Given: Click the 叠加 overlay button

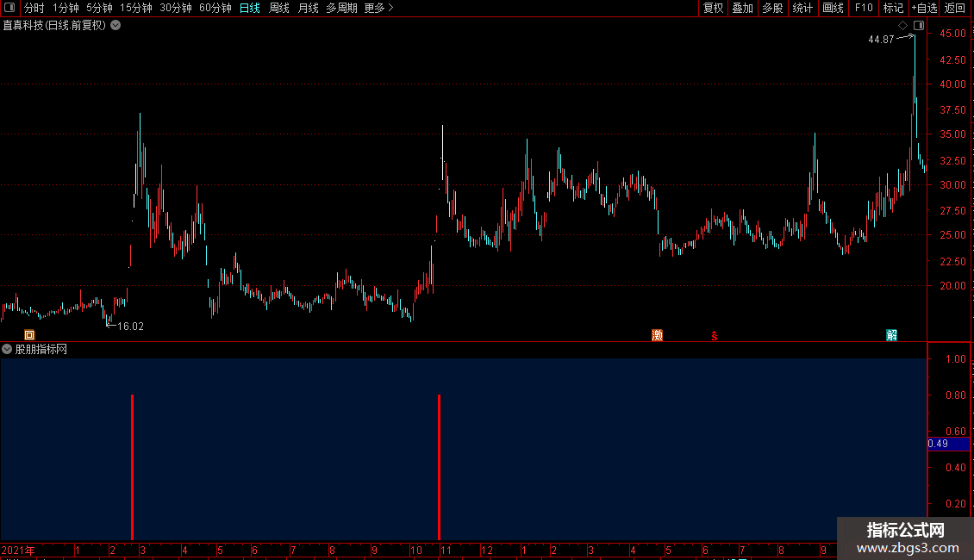Looking at the screenshot, I should [x=742, y=8].
